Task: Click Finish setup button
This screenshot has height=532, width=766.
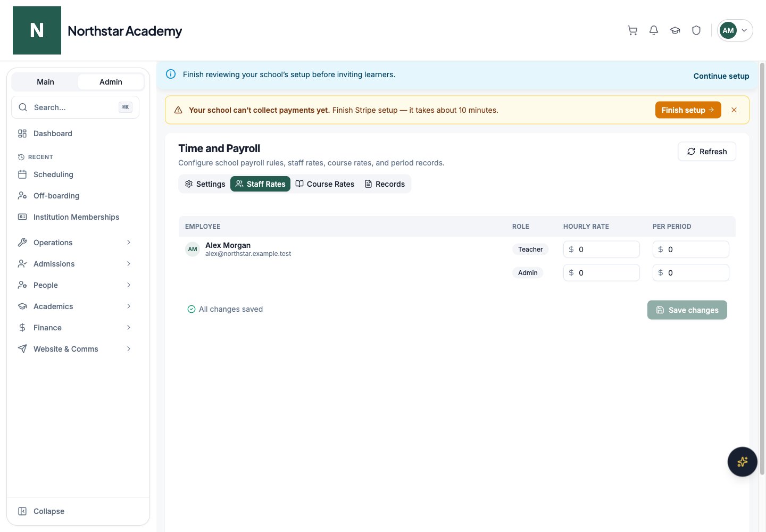Action: click(x=688, y=110)
